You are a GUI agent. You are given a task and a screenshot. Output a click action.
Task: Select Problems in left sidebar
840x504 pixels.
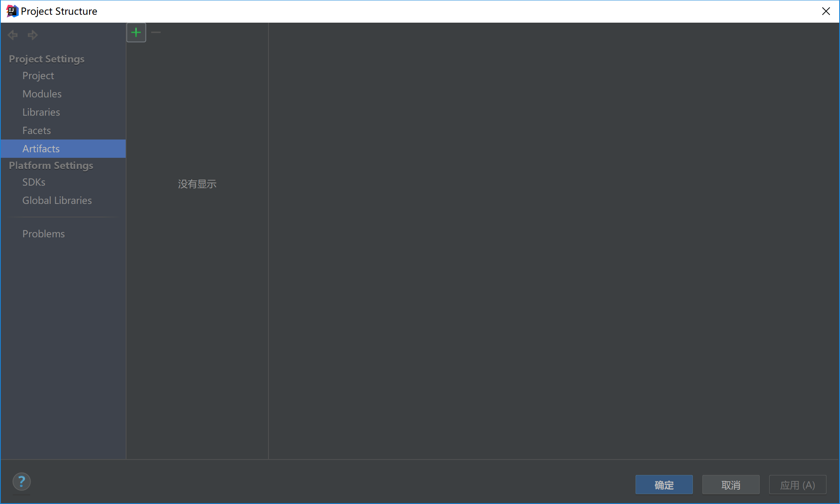pos(43,234)
